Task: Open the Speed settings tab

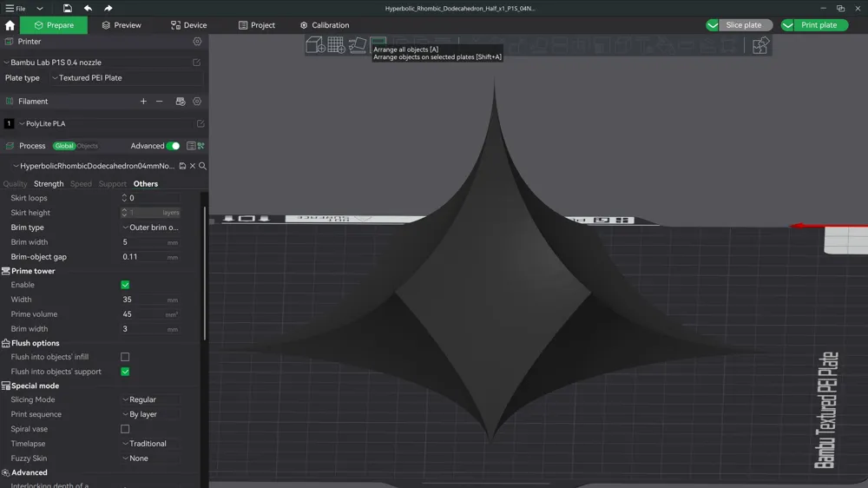Action: pos(81,184)
